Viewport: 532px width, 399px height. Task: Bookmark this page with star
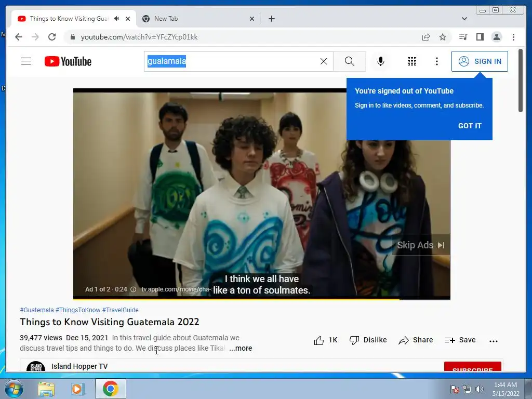443,37
